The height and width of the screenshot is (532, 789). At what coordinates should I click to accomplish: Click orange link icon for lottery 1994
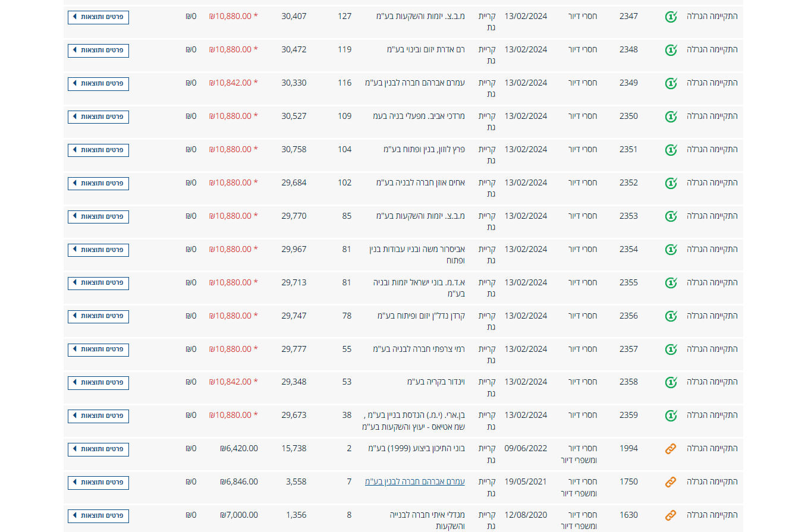671,449
